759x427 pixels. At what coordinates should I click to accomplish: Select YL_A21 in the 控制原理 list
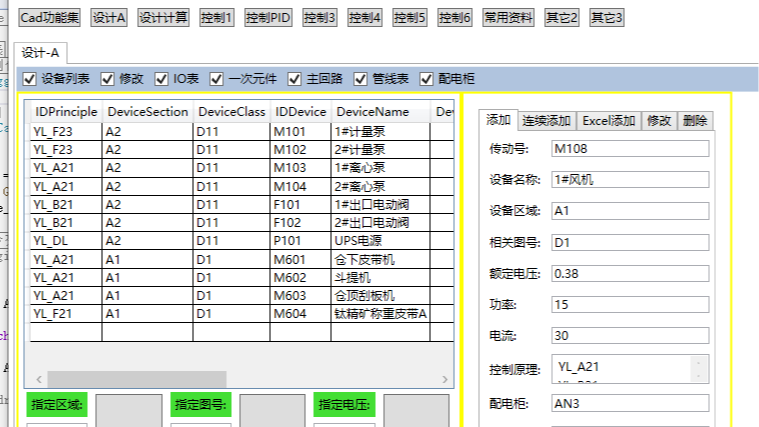578,367
